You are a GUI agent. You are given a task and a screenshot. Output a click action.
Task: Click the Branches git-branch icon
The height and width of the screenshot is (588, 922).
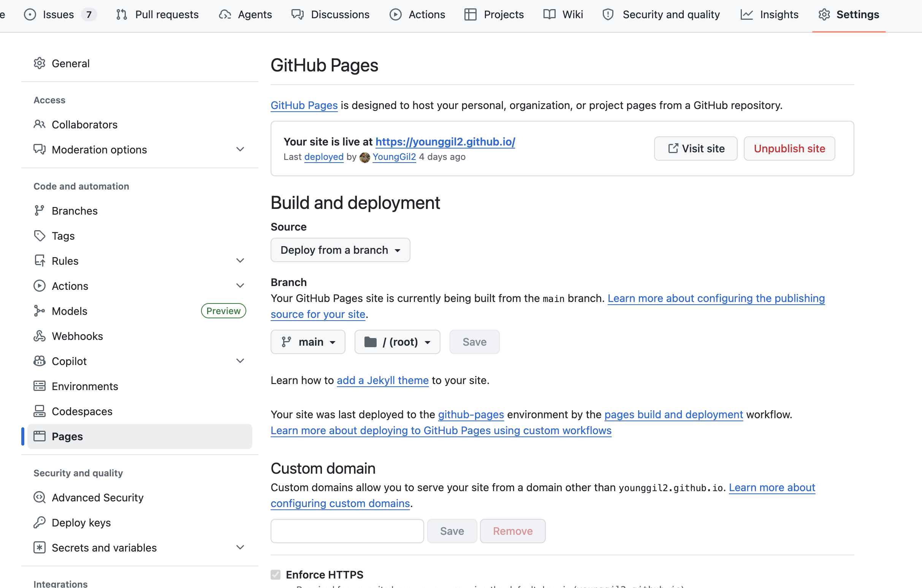click(39, 210)
